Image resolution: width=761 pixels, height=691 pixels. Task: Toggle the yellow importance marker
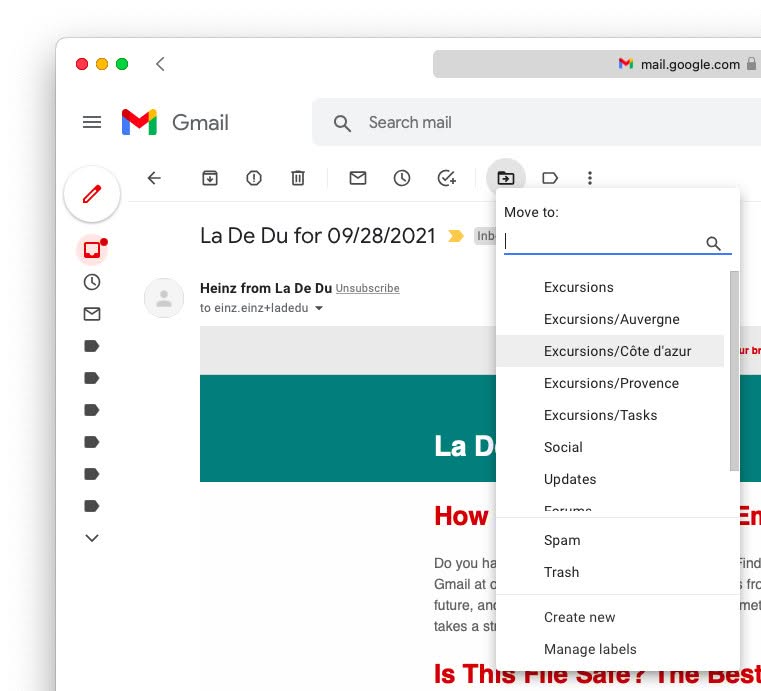(455, 236)
